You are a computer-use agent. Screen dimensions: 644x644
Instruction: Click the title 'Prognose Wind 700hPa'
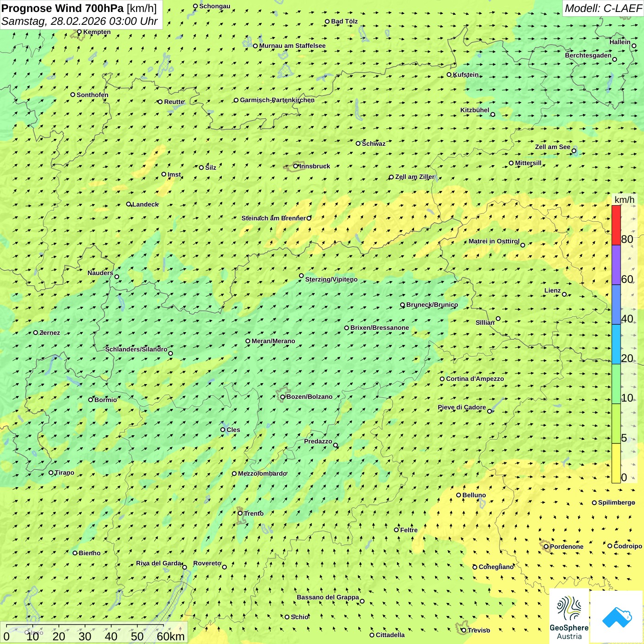tap(63, 8)
